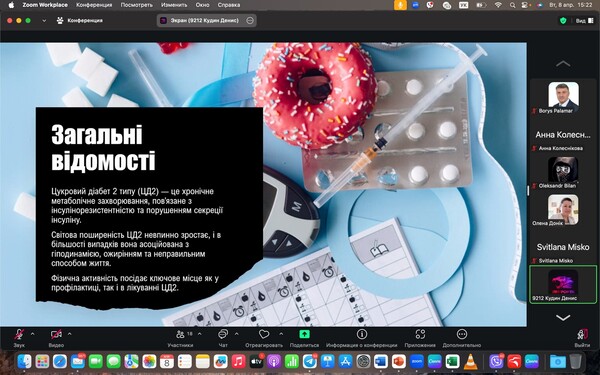Expand video options arrow beside Видео

(70, 334)
